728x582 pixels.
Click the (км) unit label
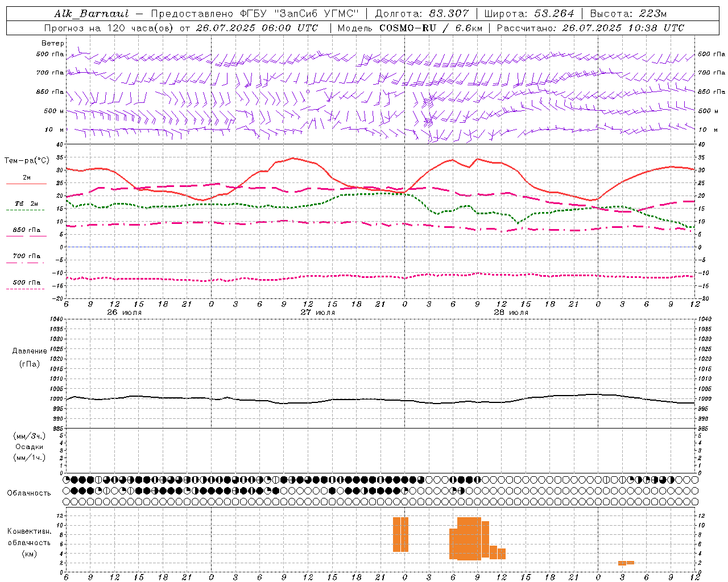pos(30,554)
